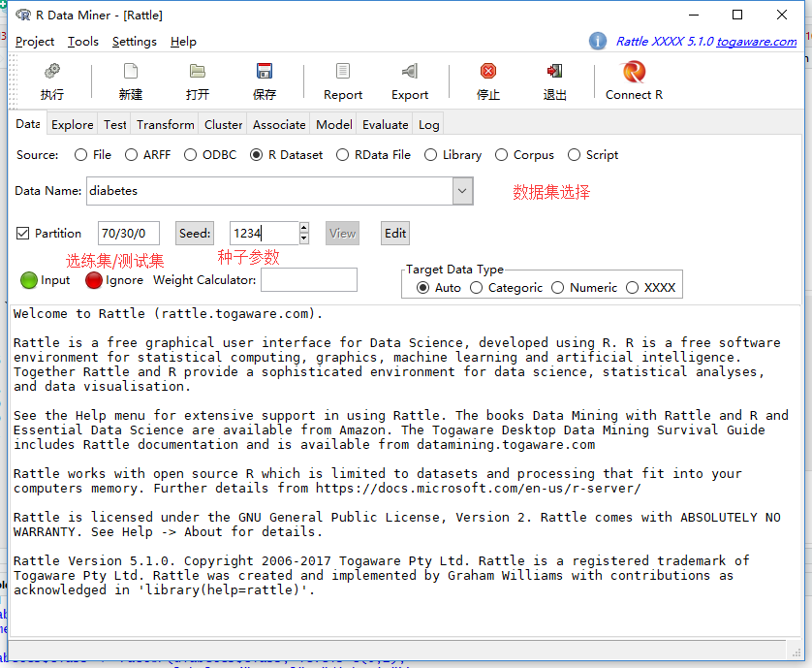
Task: Click the View button
Action: pyautogui.click(x=342, y=234)
